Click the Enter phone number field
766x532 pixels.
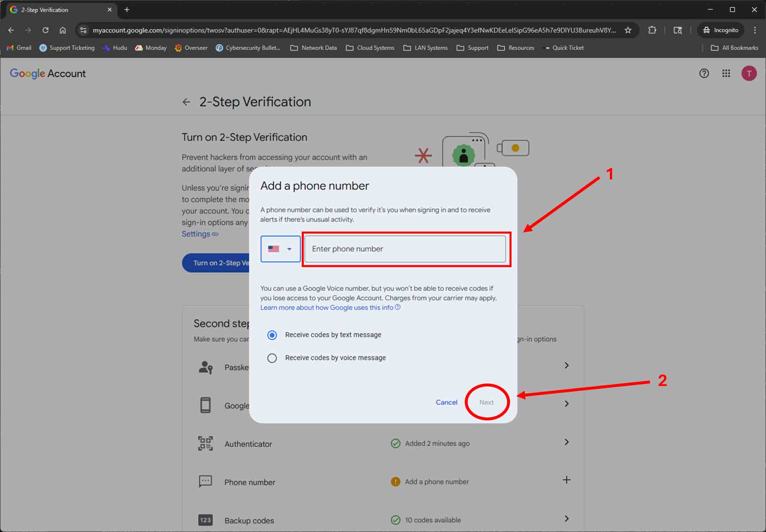coord(405,249)
